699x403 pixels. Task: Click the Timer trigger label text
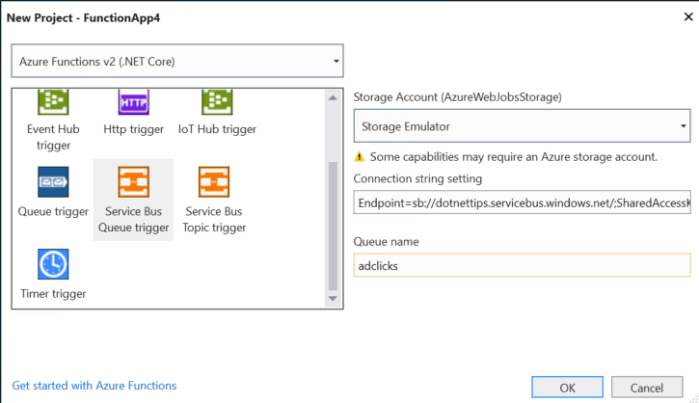[x=53, y=294]
